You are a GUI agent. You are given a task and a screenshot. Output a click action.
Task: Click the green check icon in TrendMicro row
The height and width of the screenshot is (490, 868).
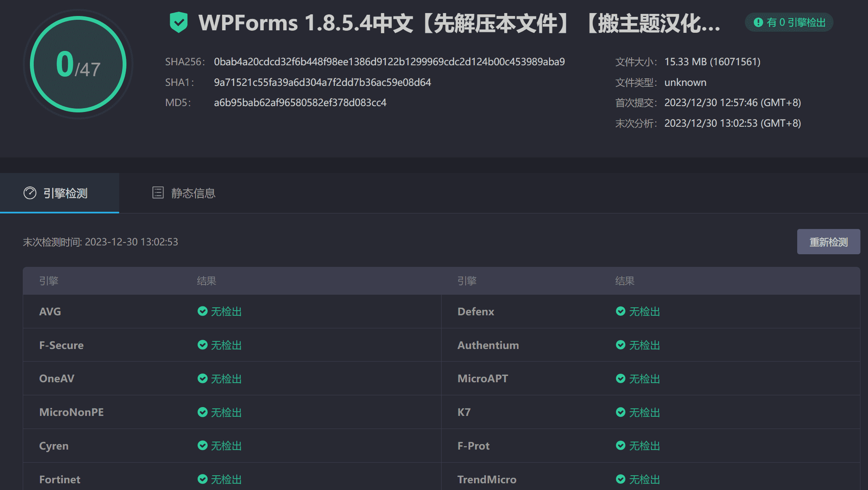(621, 479)
